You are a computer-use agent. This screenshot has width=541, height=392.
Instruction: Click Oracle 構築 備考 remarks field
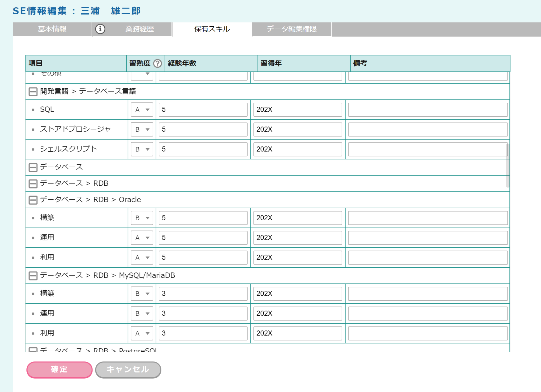(x=427, y=218)
